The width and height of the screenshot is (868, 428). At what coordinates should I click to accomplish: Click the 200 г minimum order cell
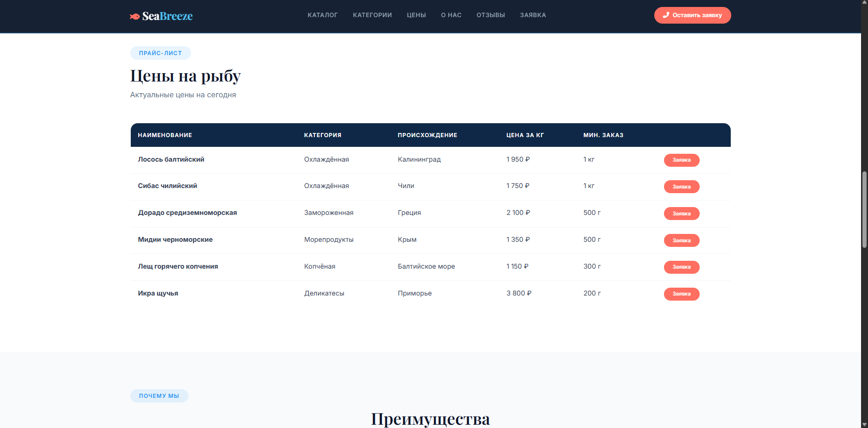(x=592, y=293)
